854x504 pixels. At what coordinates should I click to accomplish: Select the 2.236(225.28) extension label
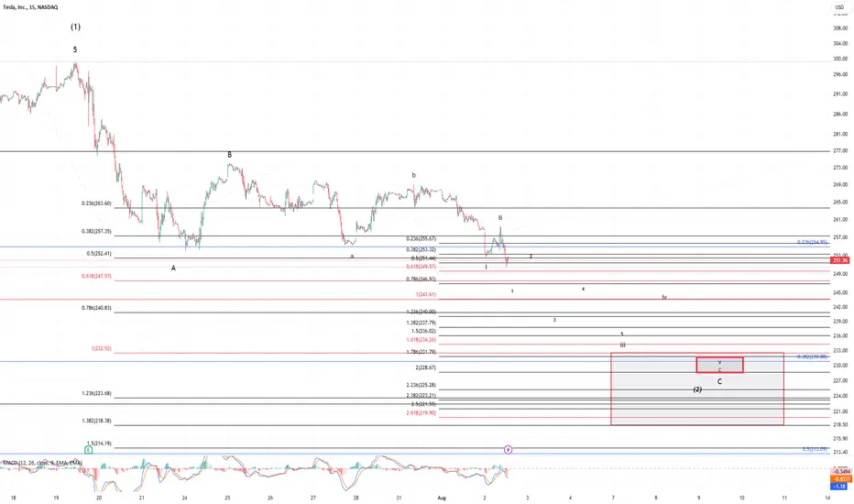[x=421, y=385]
